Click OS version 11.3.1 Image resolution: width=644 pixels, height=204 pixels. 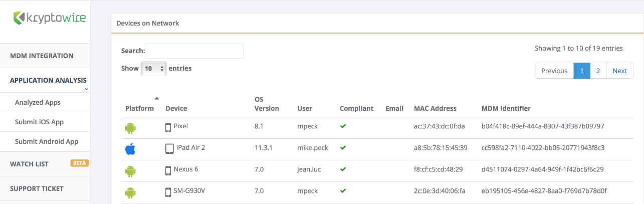coord(264,148)
